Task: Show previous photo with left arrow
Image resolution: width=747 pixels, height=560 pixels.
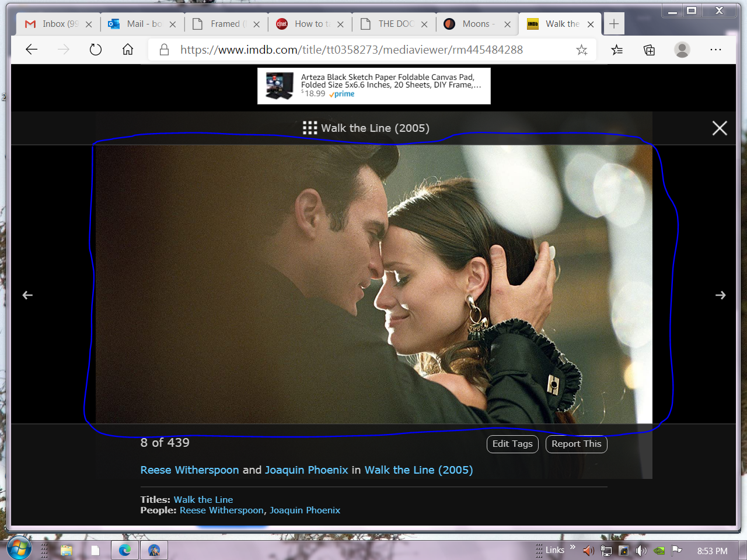Action: click(x=27, y=295)
